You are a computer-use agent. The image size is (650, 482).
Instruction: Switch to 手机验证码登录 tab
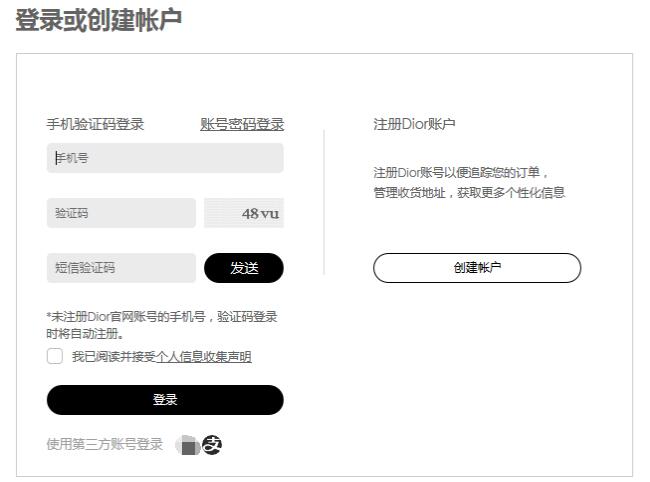click(x=95, y=125)
